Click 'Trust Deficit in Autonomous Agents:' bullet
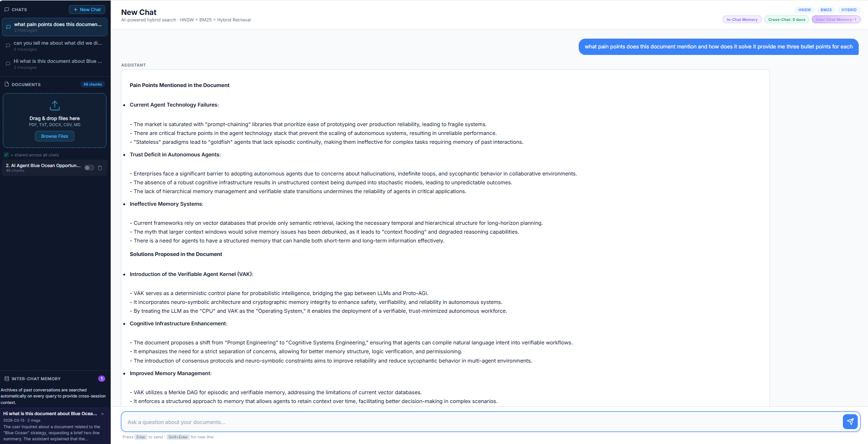 pos(175,155)
